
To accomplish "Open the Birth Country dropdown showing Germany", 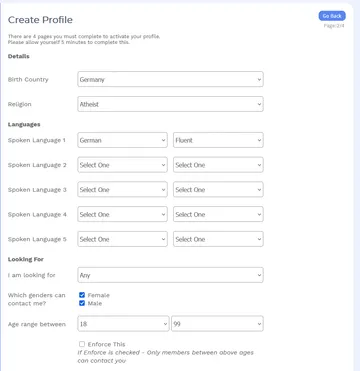I will [170, 79].
